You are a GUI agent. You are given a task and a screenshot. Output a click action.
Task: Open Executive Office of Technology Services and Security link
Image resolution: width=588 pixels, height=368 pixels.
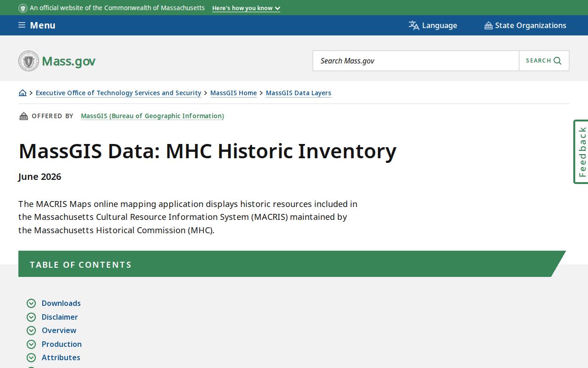pyautogui.click(x=119, y=93)
